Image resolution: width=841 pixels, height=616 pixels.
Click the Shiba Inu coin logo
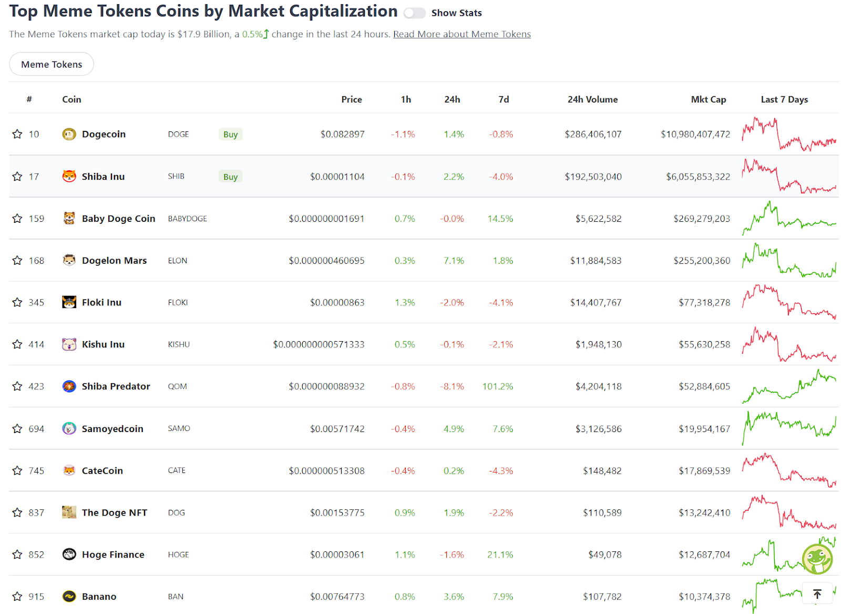(x=69, y=177)
